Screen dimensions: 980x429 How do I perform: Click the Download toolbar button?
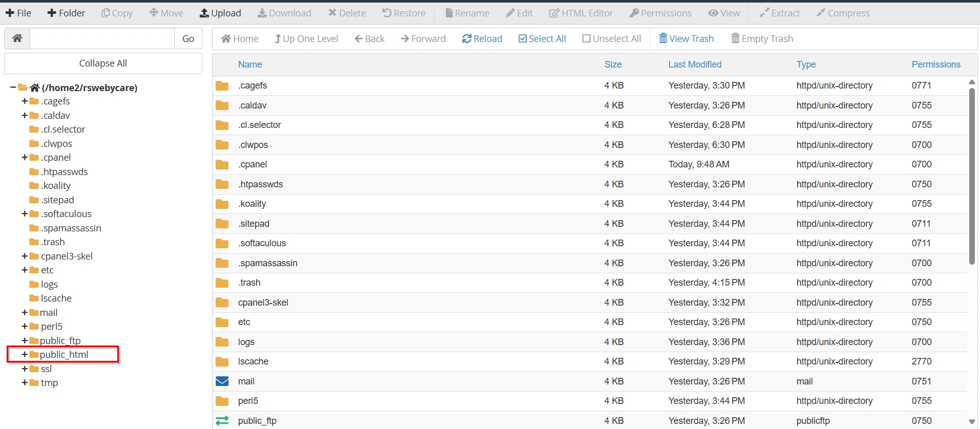point(284,13)
